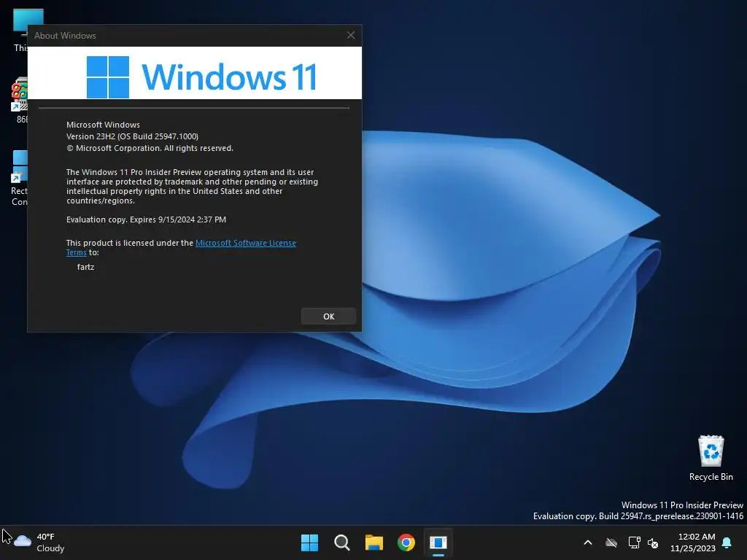The height and width of the screenshot is (560, 747).
Task: Show hidden system tray icons chevron
Action: tap(588, 542)
